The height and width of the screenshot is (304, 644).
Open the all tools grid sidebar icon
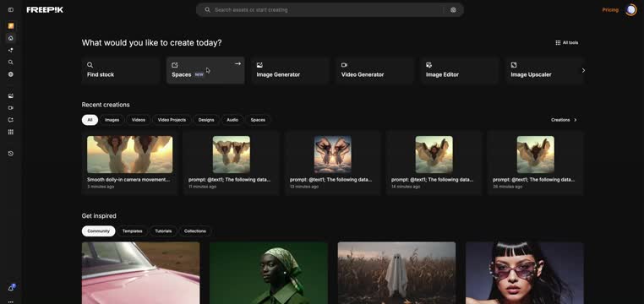pos(11,132)
